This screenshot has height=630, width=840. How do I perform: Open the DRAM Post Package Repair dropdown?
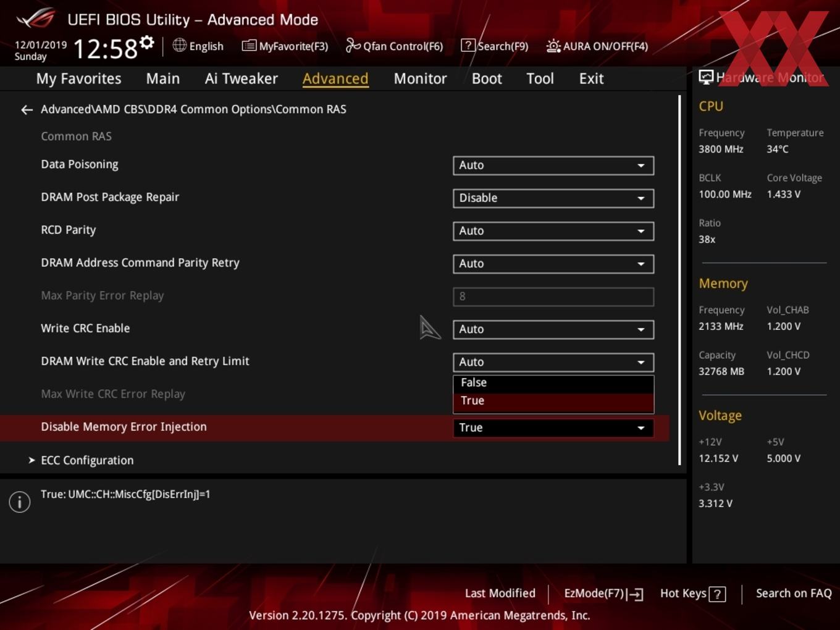pyautogui.click(x=553, y=198)
